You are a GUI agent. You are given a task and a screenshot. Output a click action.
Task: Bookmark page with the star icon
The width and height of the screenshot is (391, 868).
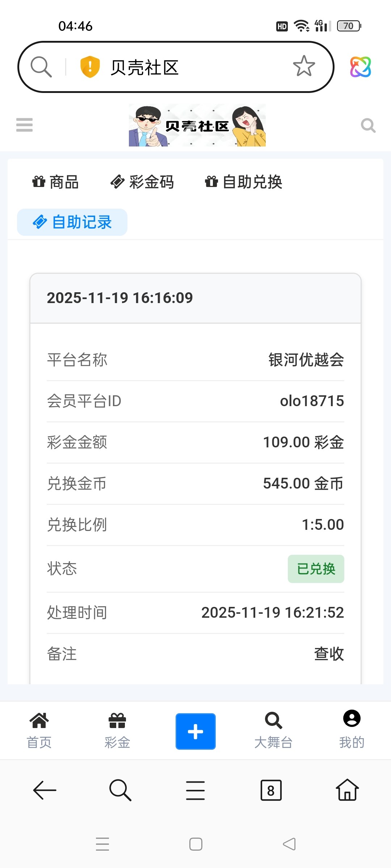tap(304, 67)
